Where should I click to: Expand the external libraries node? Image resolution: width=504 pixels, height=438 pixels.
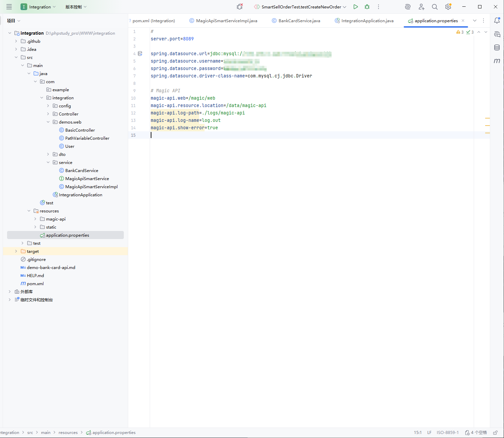[x=10, y=292]
